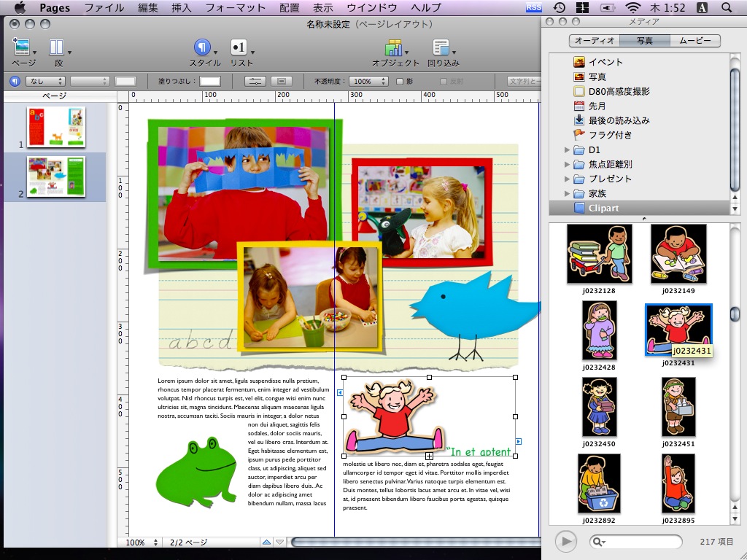The image size is (747, 560).
Task: Select clipart thumbnail j0232128
Action: pyautogui.click(x=600, y=254)
